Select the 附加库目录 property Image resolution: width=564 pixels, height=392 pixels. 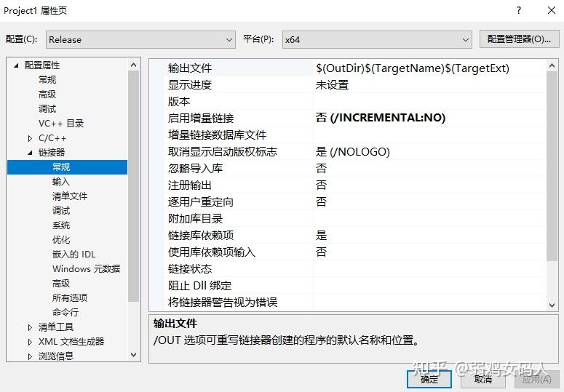click(x=195, y=218)
